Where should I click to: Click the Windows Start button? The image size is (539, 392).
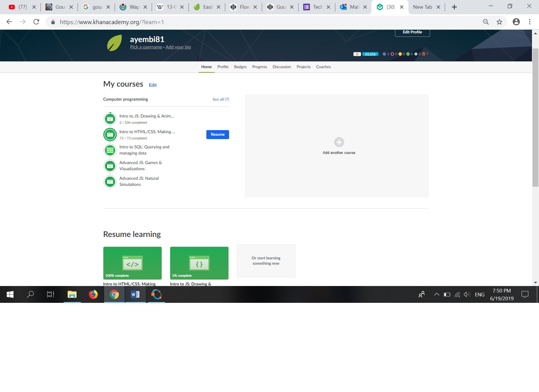tap(10, 294)
